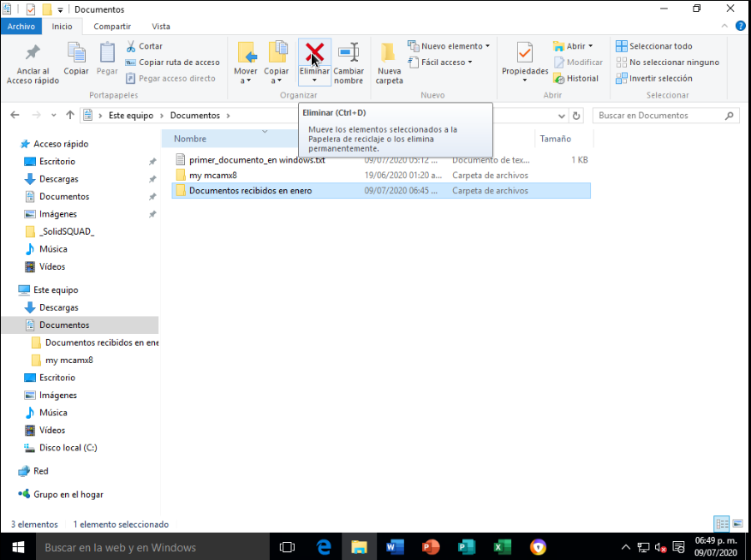Select Disco local (C:) in navigation pane
This screenshot has width=751, height=560.
pyautogui.click(x=68, y=448)
